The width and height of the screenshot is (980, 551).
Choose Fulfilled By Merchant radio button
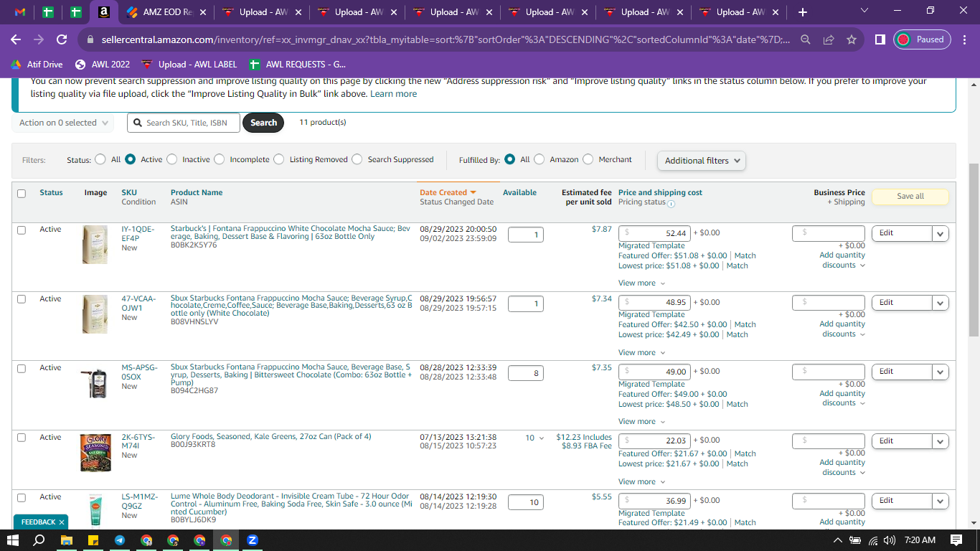(x=588, y=160)
